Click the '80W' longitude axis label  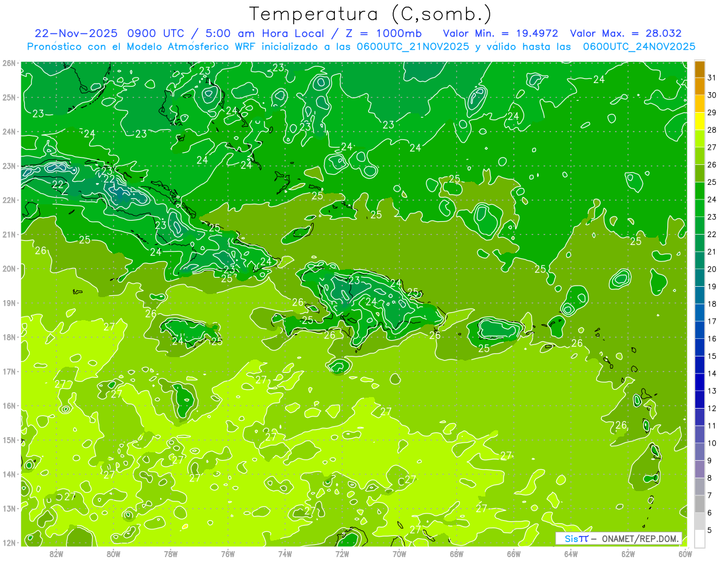coord(113,554)
